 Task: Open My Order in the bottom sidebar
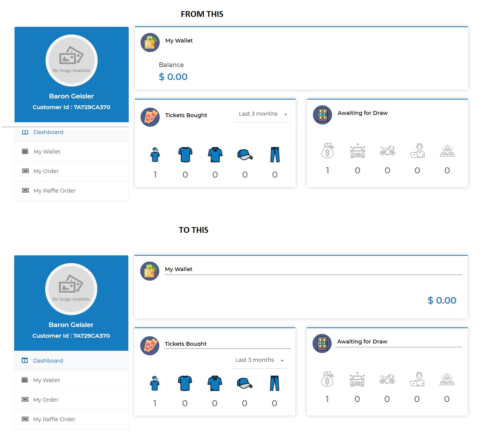pyautogui.click(x=71, y=400)
